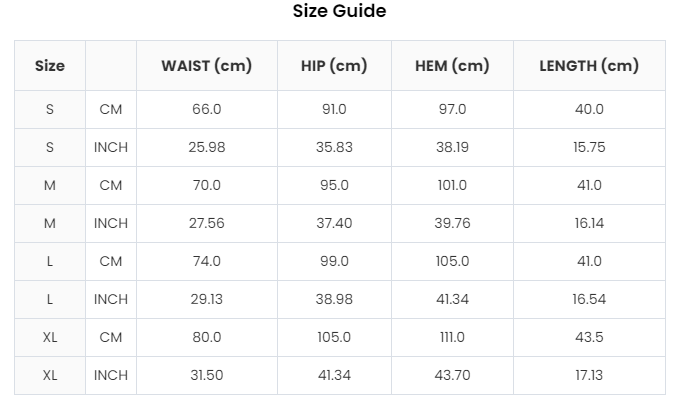Click the M hip inch value 37.40
The image size is (677, 400).
(x=334, y=223)
